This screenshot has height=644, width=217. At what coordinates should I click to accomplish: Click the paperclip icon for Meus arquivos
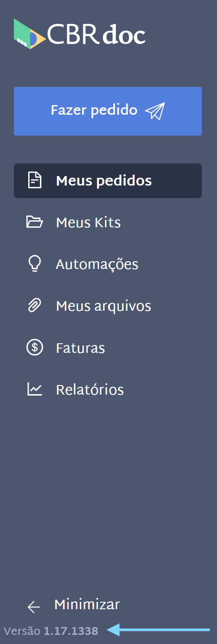coord(34,306)
